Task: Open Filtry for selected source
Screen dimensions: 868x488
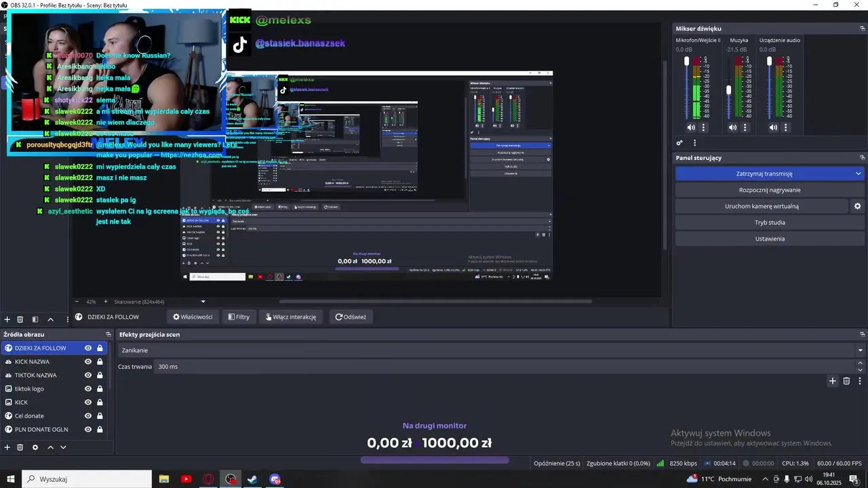Action: (239, 317)
